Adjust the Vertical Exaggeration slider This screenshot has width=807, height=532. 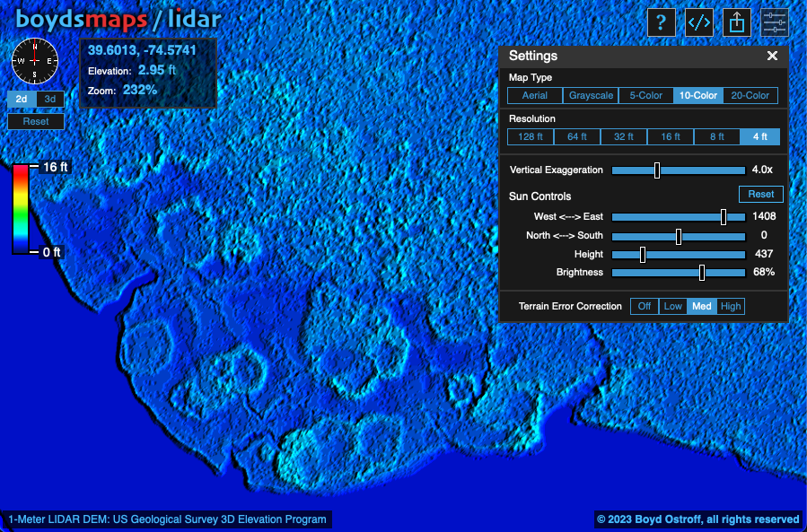(658, 170)
